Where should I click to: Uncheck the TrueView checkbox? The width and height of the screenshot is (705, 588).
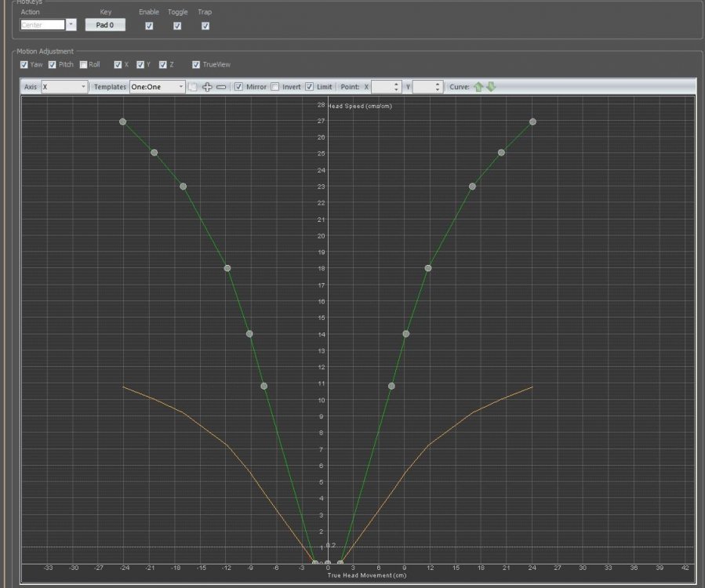[x=196, y=64]
